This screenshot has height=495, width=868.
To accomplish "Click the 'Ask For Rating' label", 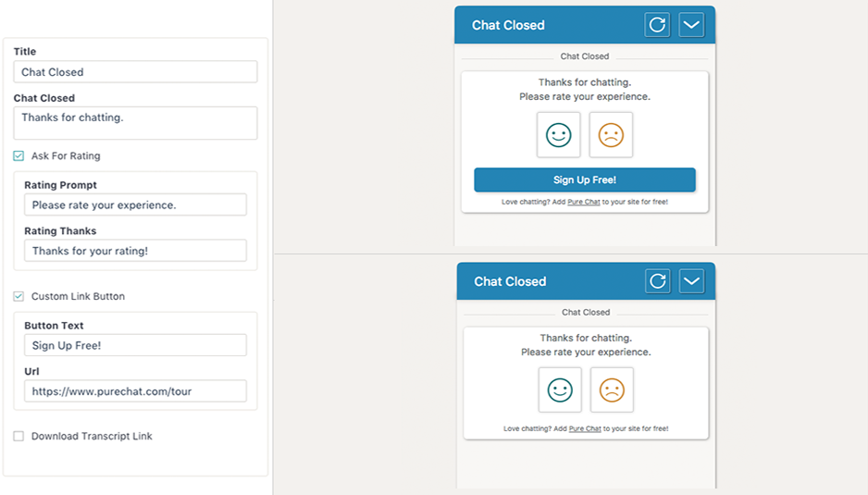I will (x=66, y=156).
